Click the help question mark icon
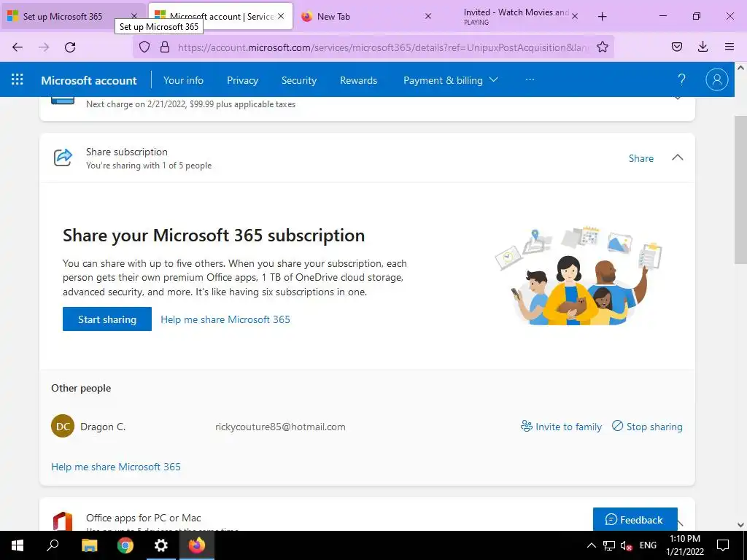 (682, 79)
